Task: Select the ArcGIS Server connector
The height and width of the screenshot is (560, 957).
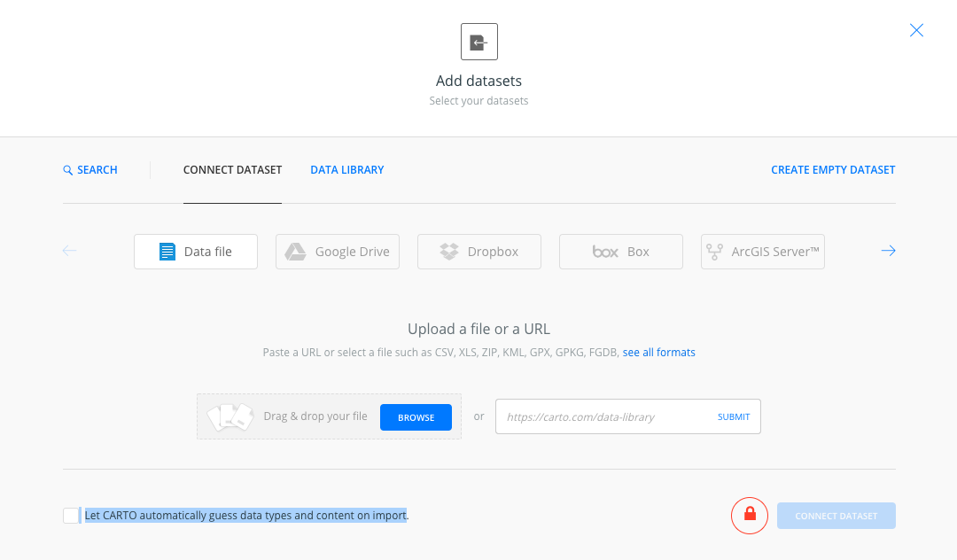Action: coord(763,252)
